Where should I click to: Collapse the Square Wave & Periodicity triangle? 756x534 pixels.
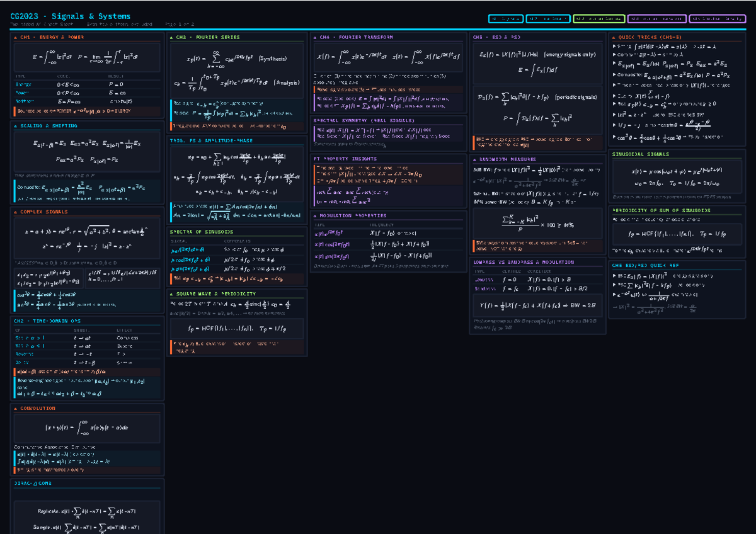coord(173,294)
